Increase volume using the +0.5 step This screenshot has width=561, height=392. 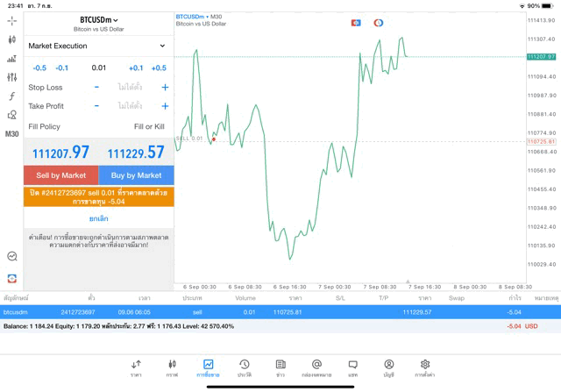158,68
